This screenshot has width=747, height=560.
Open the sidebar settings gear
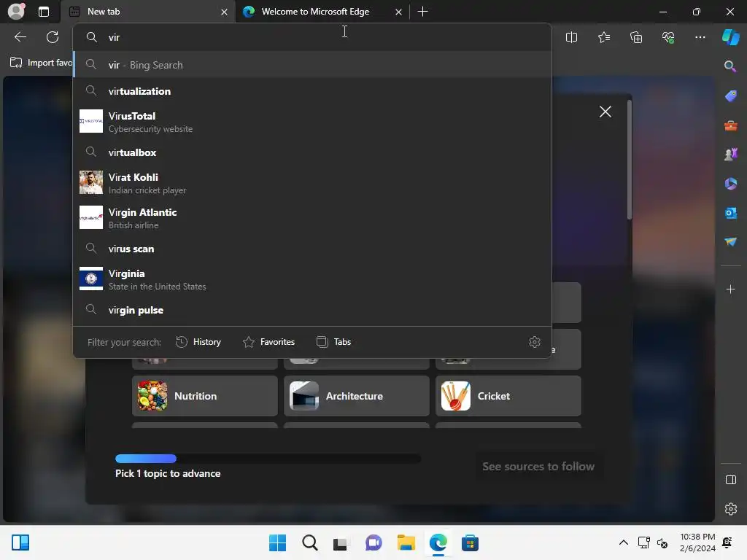pyautogui.click(x=730, y=509)
